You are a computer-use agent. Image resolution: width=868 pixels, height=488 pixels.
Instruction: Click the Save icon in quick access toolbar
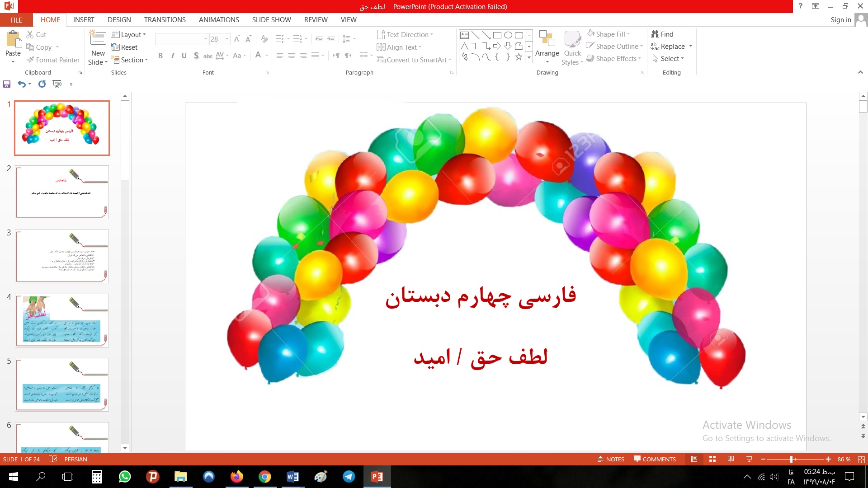pyautogui.click(x=7, y=84)
